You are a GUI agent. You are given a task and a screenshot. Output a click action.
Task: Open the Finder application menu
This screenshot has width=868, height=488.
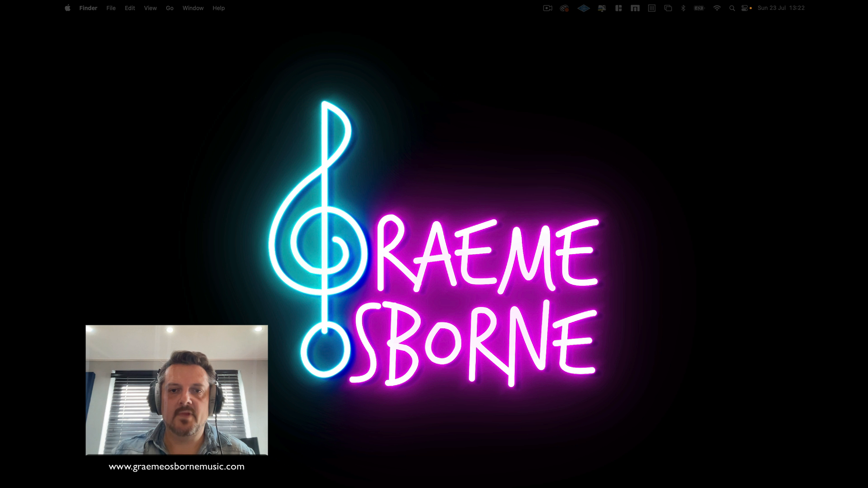[88, 8]
